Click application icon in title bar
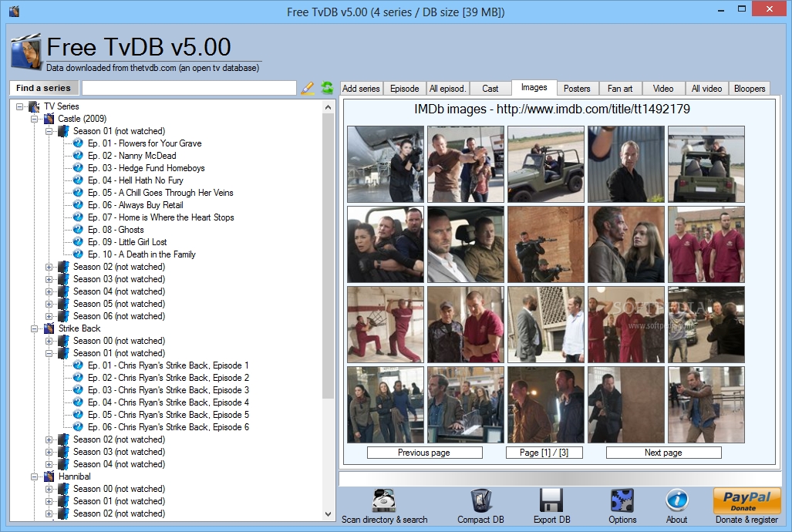This screenshot has height=532, width=792. tap(14, 11)
